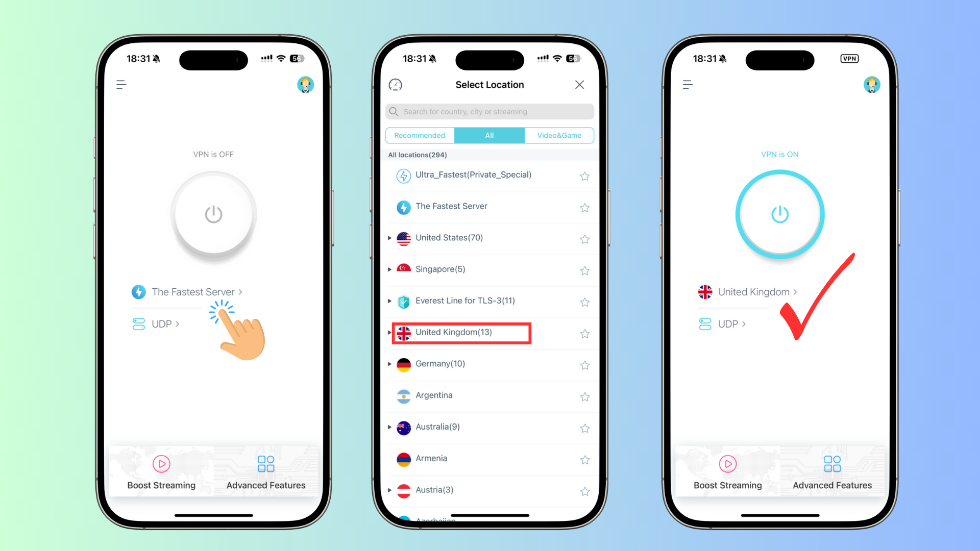Tap the UDP protocol settings icon
980x551 pixels.
[139, 323]
